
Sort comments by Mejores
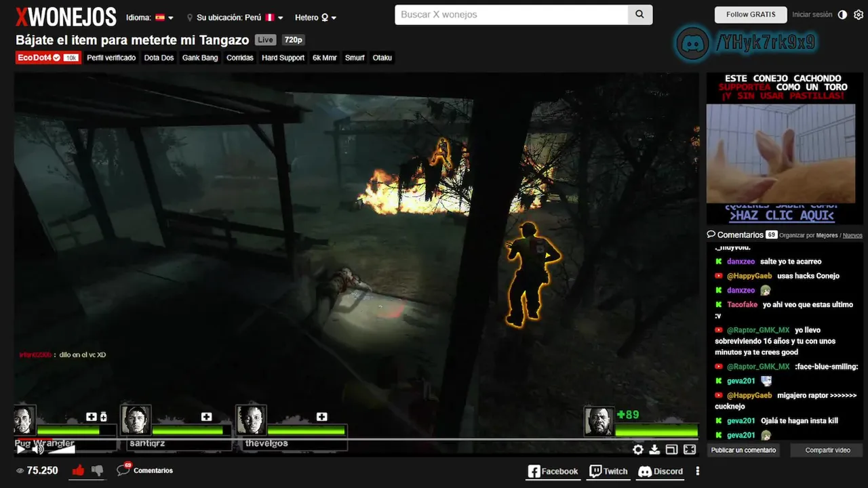[x=827, y=235]
